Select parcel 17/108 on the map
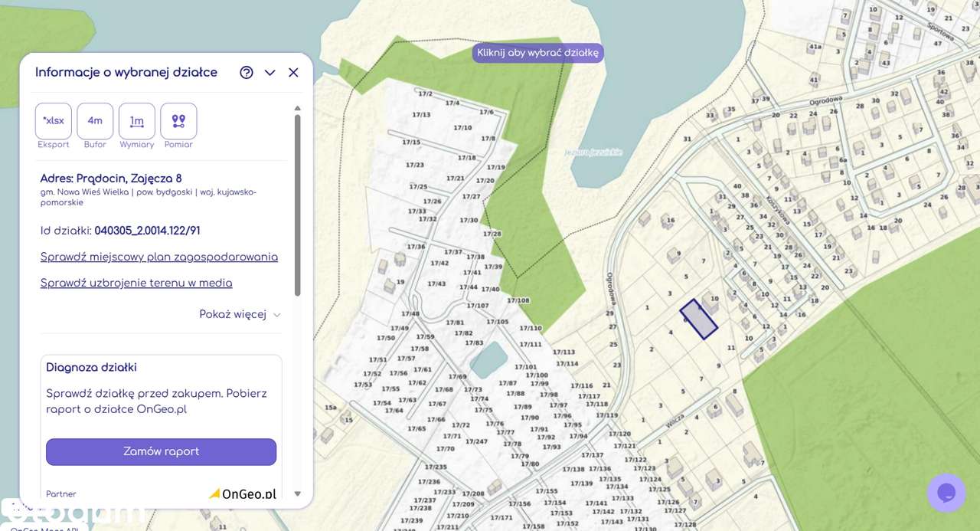 518,300
